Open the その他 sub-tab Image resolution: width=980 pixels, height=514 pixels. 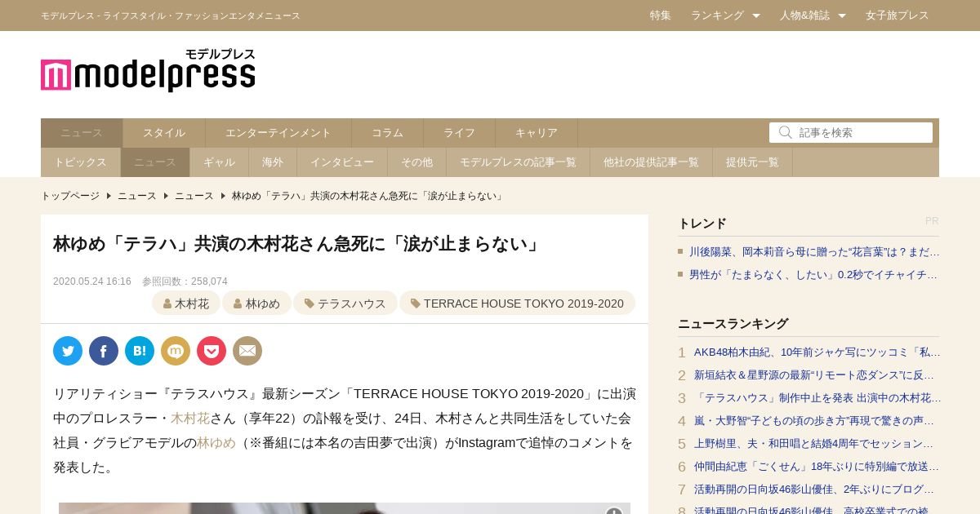pos(416,162)
